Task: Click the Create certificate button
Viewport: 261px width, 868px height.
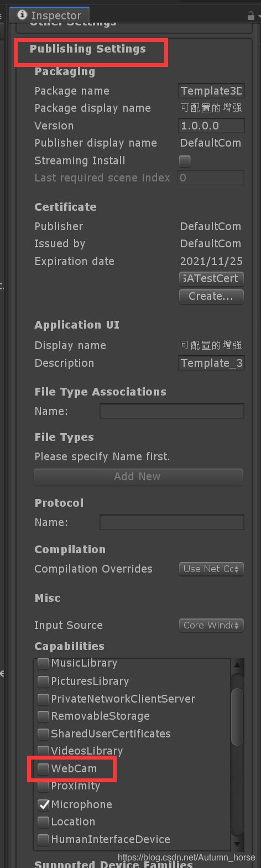Action: click(x=211, y=296)
